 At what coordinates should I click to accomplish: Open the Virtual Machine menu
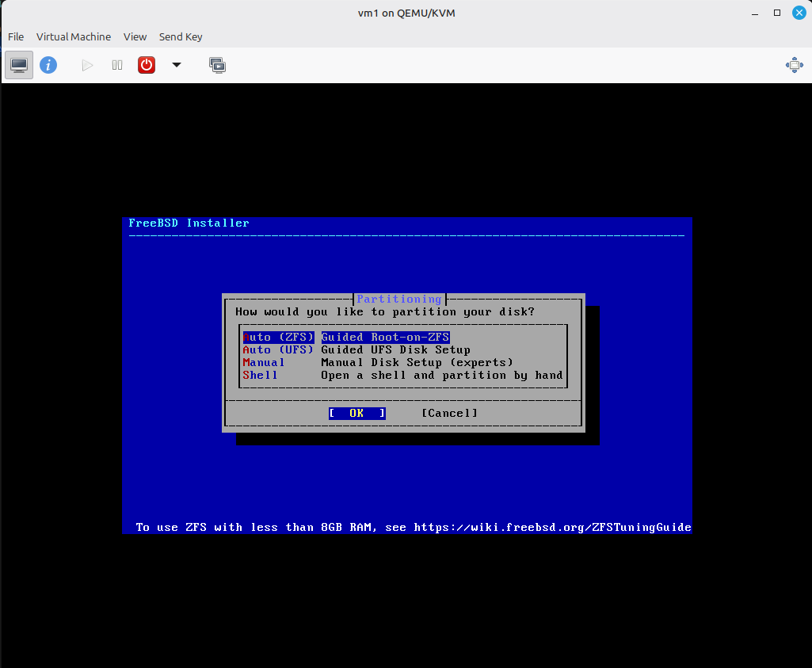[x=74, y=36]
